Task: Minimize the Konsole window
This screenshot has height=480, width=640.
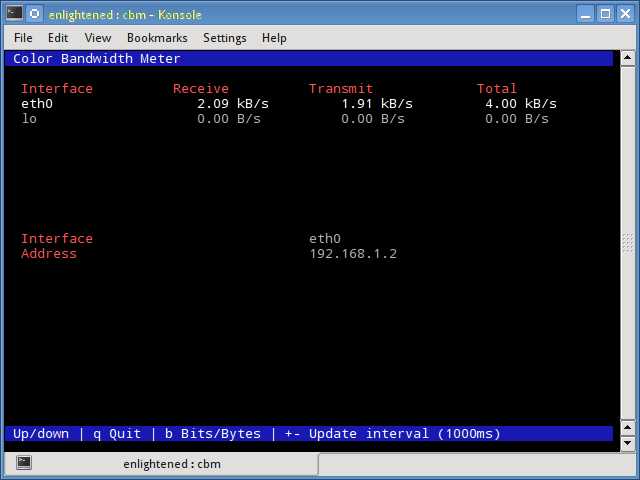Action: coord(586,14)
